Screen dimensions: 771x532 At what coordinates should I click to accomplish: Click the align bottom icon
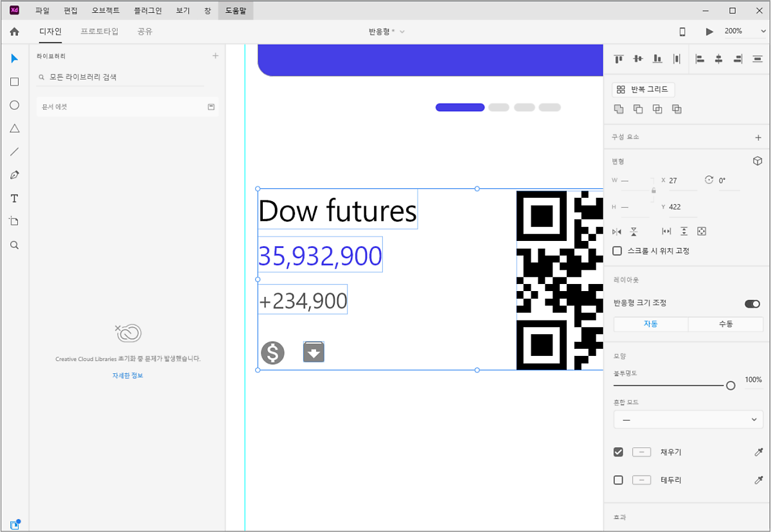(x=657, y=58)
